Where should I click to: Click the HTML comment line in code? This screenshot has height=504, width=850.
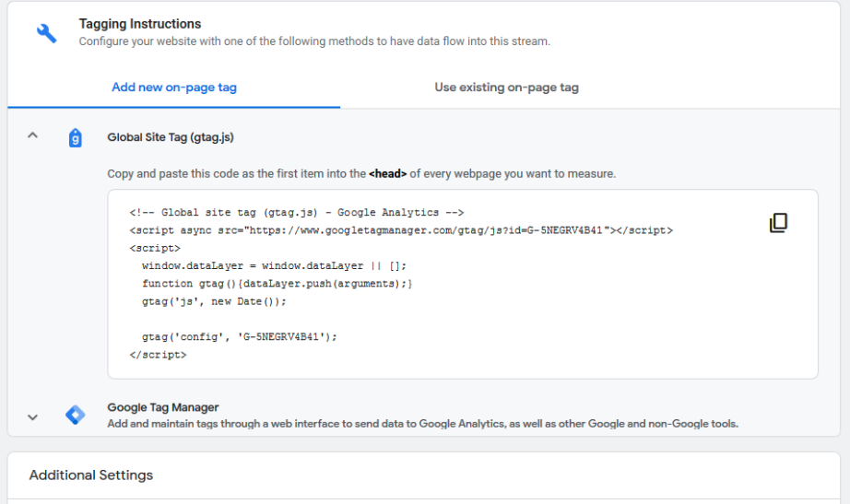pos(296,212)
